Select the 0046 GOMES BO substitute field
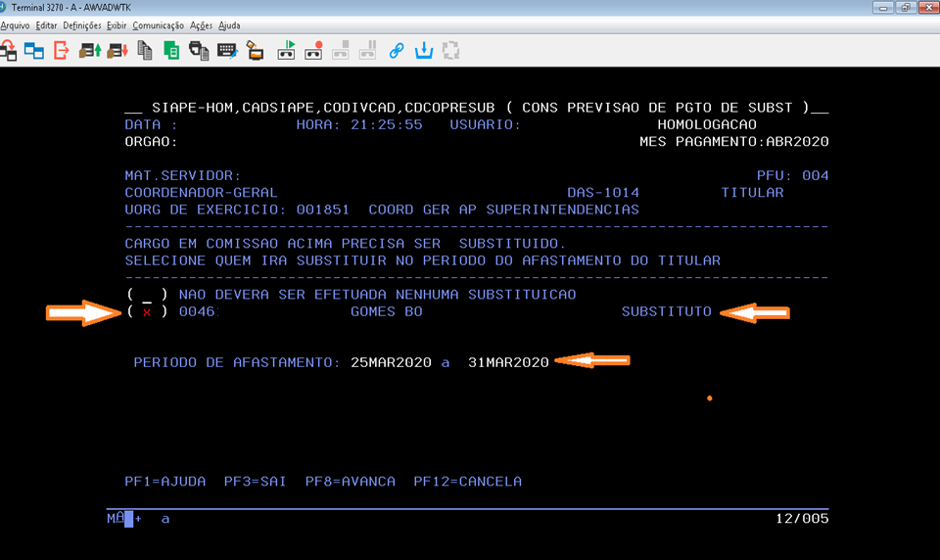The image size is (940, 560). pos(147,312)
